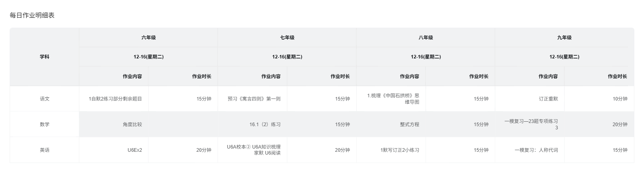
Task: Select the 九年级 header cell
Action: coord(564,38)
